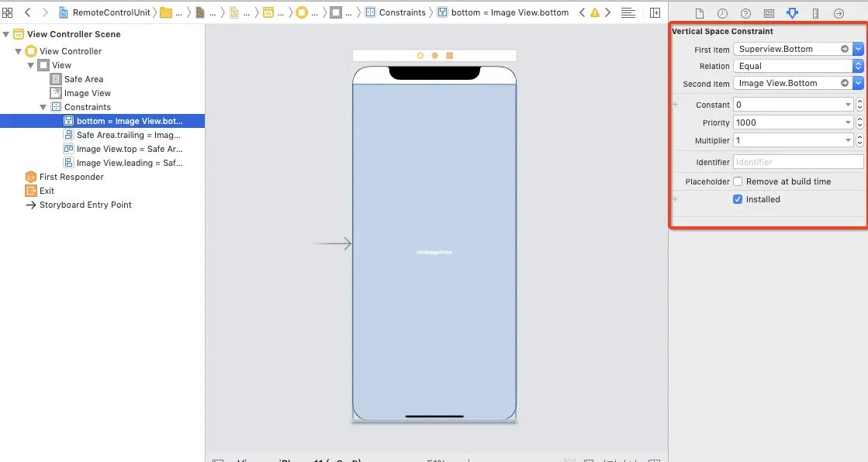Add a variation for Constant
The height and width of the screenshot is (462, 868).
676,104
